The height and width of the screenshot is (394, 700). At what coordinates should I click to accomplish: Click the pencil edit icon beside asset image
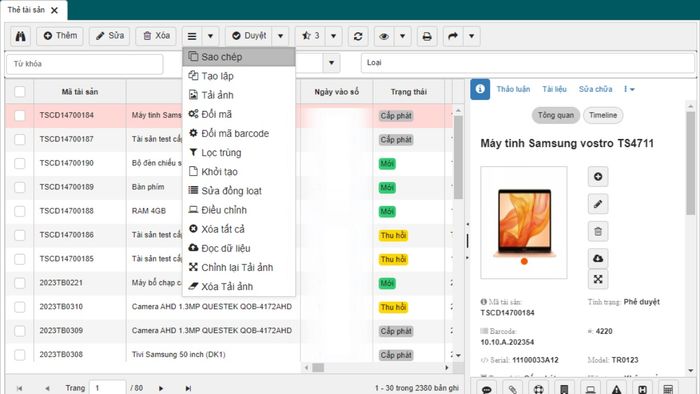tap(598, 204)
